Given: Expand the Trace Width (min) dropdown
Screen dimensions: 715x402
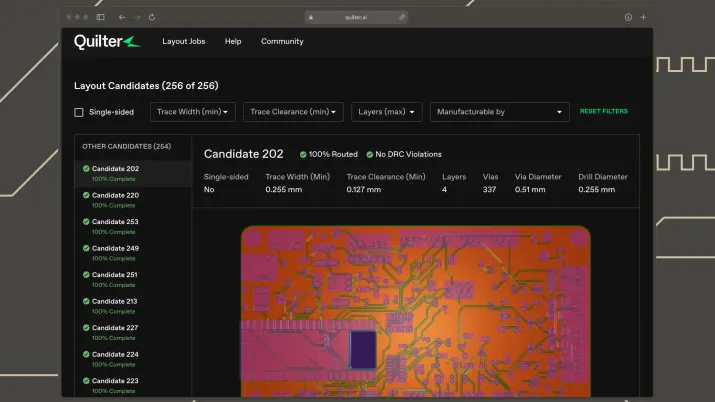Looking at the screenshot, I should 193,112.
